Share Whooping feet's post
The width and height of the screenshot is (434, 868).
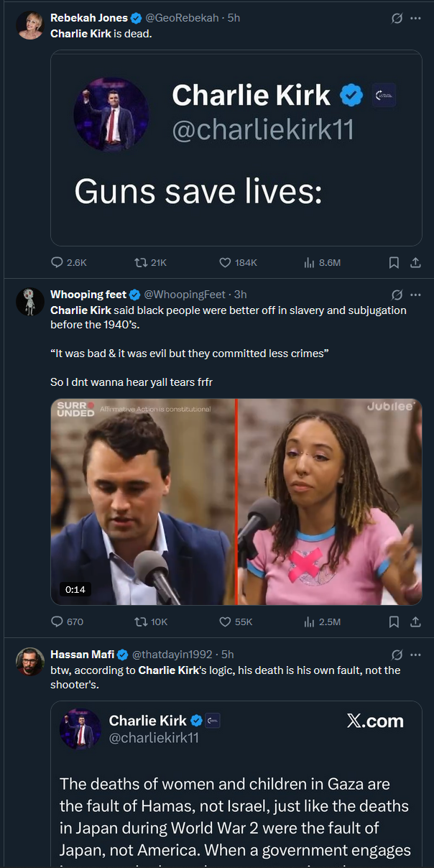(x=415, y=622)
